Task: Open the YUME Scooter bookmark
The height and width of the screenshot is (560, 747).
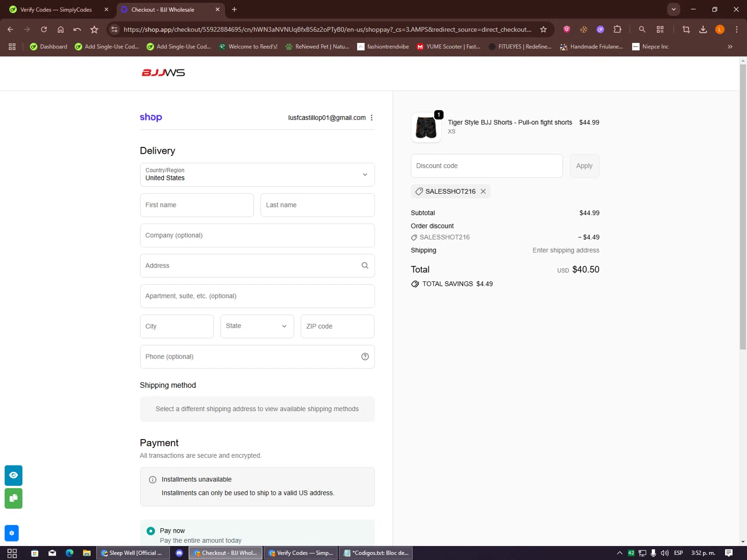Action: coord(448,46)
